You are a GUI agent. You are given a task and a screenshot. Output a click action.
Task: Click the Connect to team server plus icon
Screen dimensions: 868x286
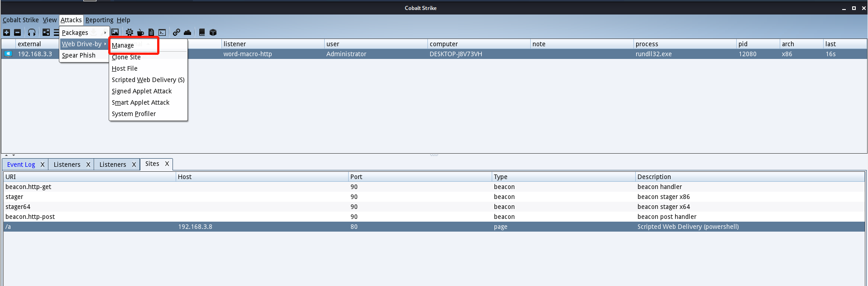tap(6, 32)
